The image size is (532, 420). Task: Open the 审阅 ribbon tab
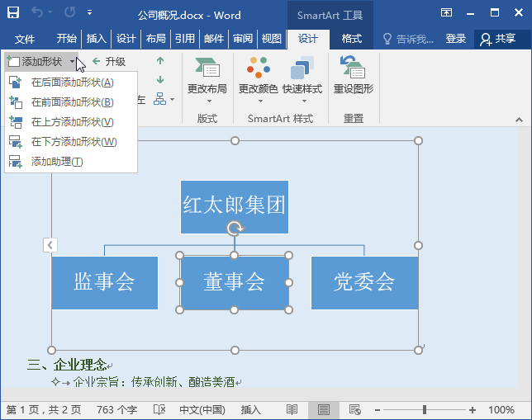click(x=243, y=39)
